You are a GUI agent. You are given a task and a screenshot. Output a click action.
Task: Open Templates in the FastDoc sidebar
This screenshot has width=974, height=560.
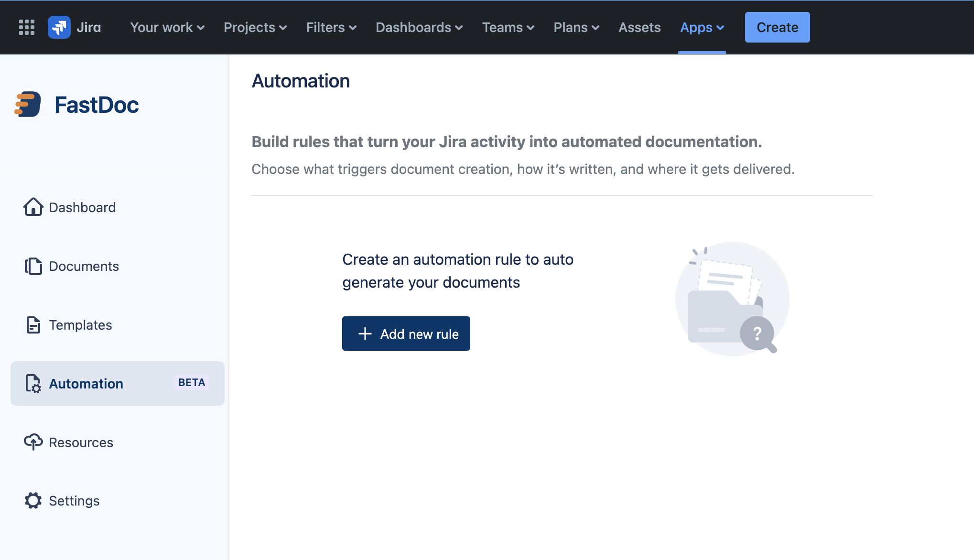118,325
